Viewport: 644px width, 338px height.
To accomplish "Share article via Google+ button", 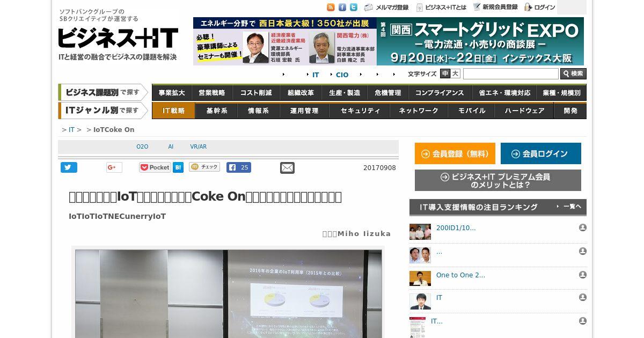I will (x=114, y=167).
